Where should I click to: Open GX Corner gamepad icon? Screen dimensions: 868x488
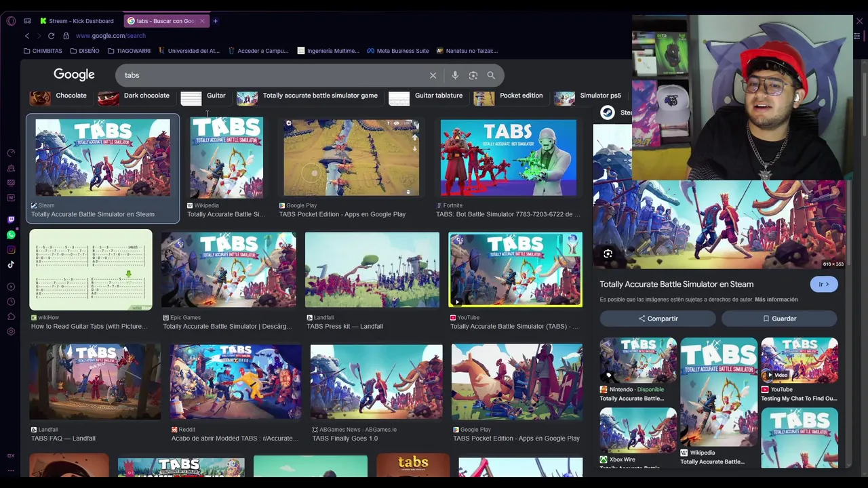click(x=27, y=21)
